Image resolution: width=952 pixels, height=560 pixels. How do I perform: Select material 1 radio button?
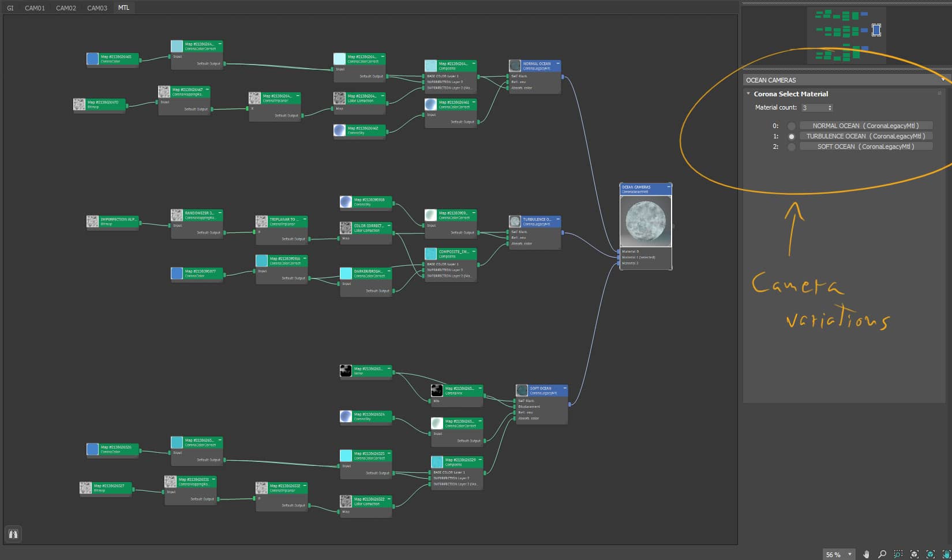792,137
